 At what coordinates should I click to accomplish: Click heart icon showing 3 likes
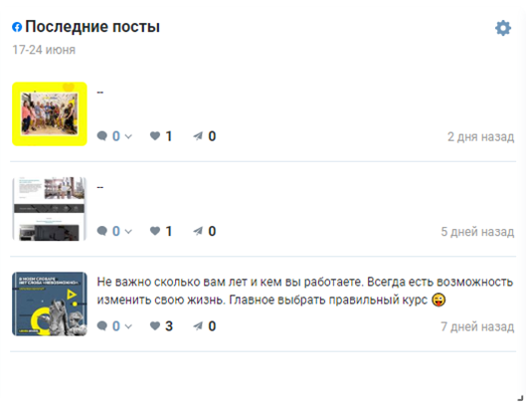coord(155,326)
